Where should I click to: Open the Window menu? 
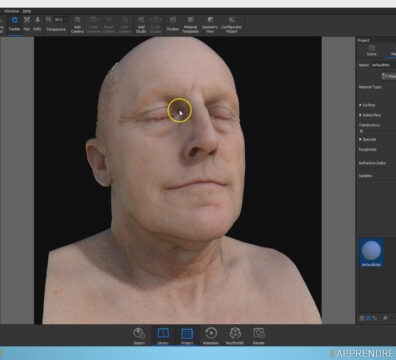click(12, 11)
